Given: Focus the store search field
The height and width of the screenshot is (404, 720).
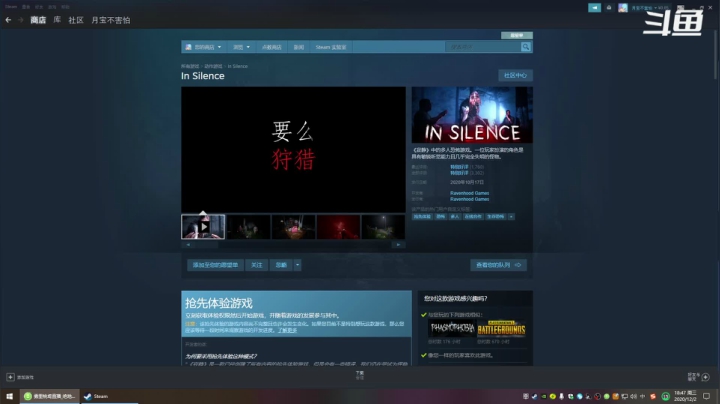Looking at the screenshot, I should (483, 47).
